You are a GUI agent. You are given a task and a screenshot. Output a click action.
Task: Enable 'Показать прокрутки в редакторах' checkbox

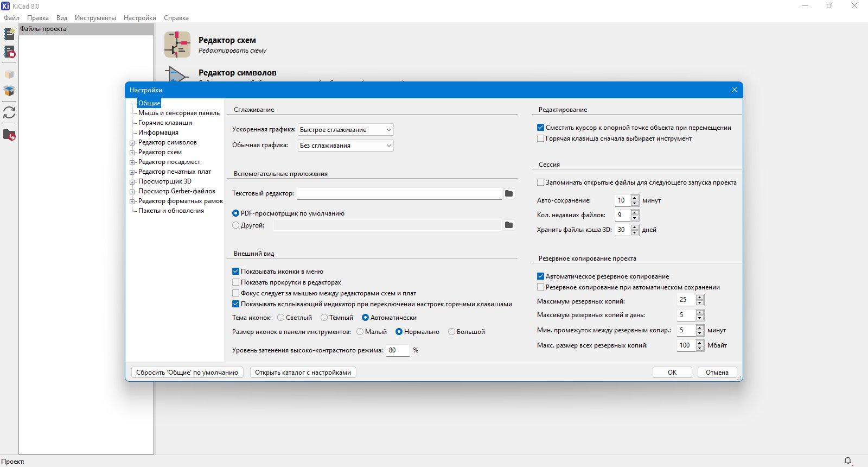pos(235,282)
